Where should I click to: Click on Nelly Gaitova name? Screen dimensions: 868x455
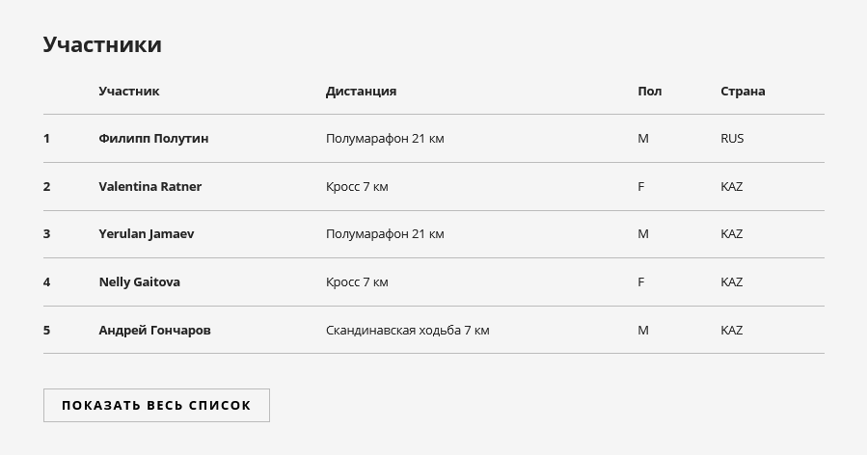[140, 282]
